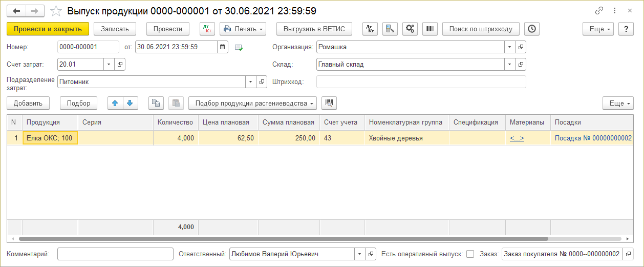This screenshot has width=644, height=267.
Task: Move row up with blue arrow
Action: 115,103
